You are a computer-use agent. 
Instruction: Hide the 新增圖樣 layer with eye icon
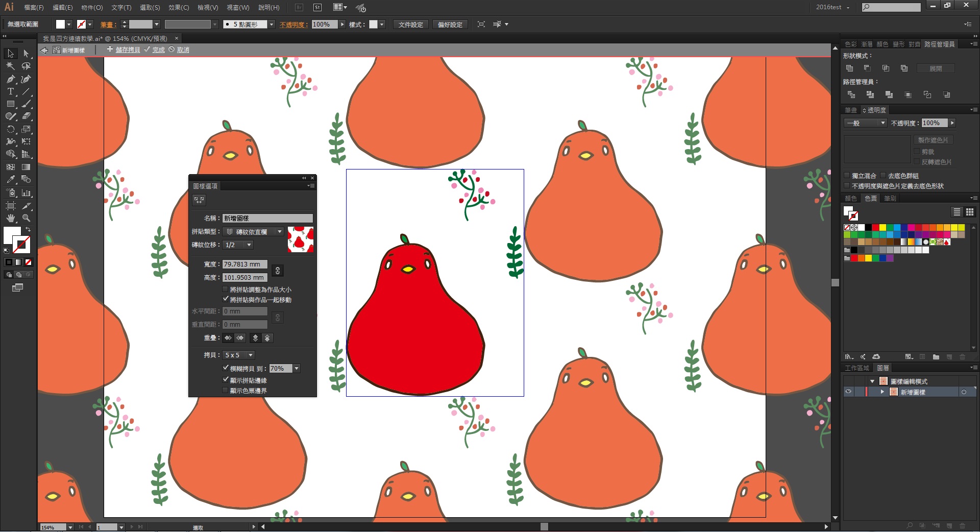(x=848, y=392)
